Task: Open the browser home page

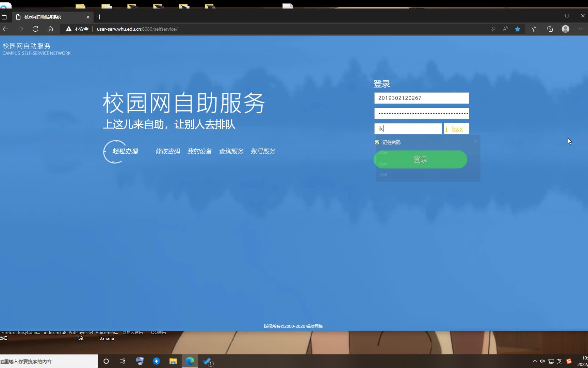Action: [50, 29]
